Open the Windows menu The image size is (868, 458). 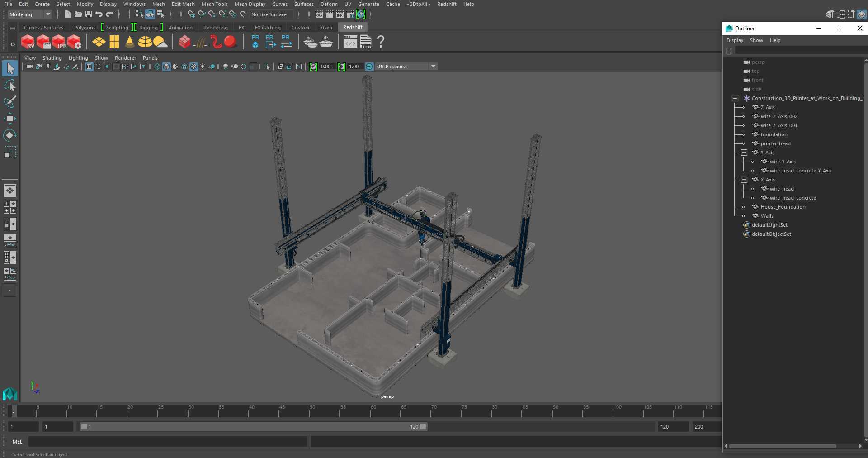click(134, 4)
